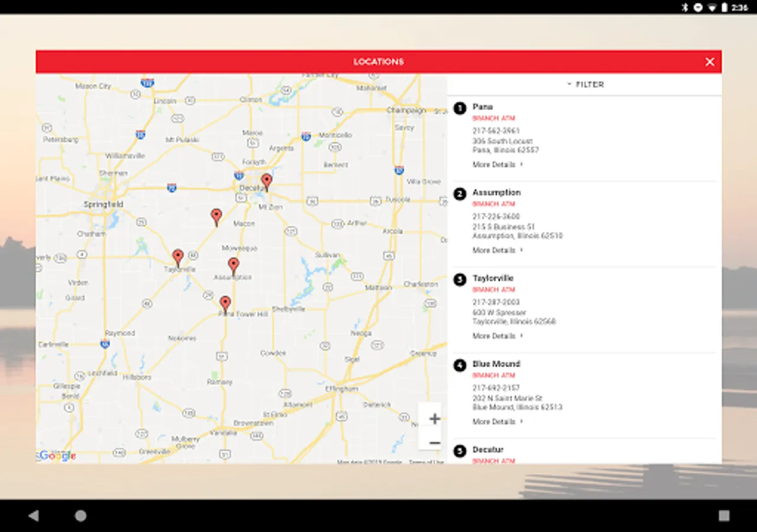Click number 4 marker beside Blue Mound
757x532 pixels.
460,365
